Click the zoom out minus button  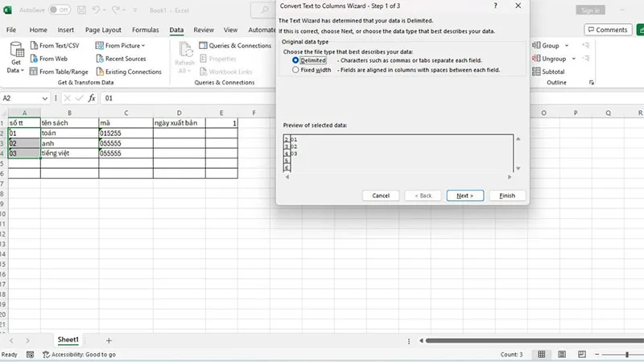click(x=597, y=354)
